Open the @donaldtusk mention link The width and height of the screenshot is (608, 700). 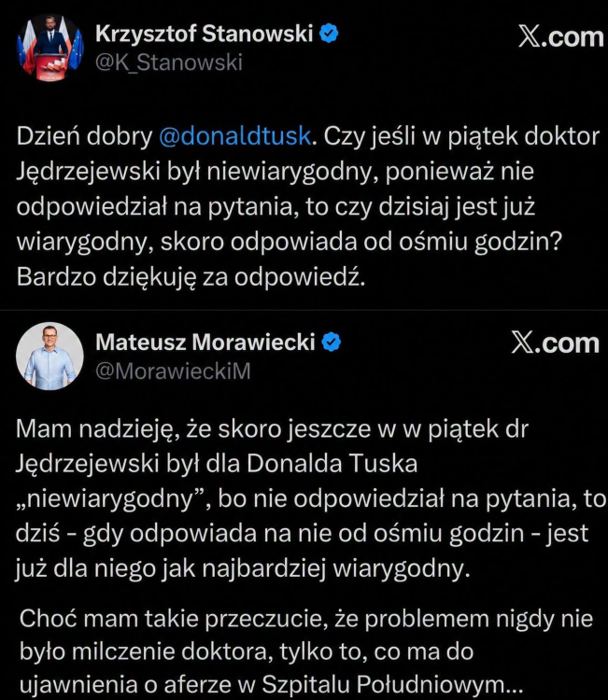coord(235,135)
